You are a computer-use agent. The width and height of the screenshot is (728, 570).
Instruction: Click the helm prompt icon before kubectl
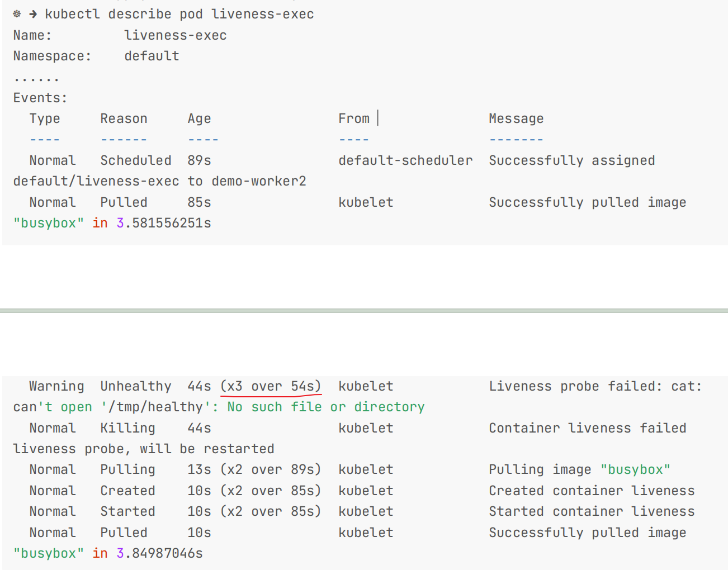click(x=17, y=14)
